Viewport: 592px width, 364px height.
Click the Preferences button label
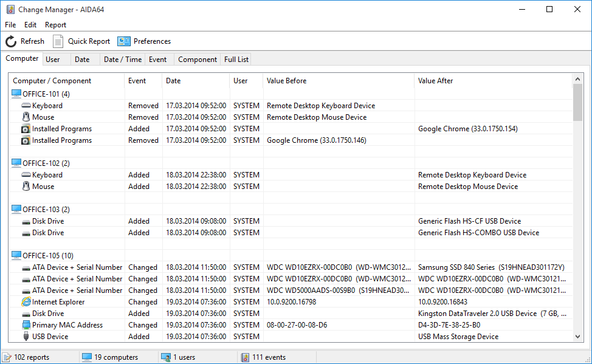152,41
